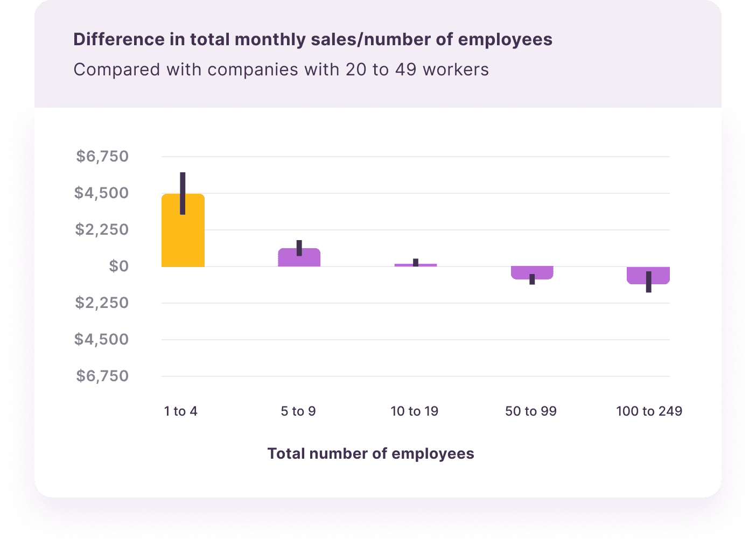The image size is (756, 547).
Task: Click the '$2,250' label above zero
Action: point(102,229)
